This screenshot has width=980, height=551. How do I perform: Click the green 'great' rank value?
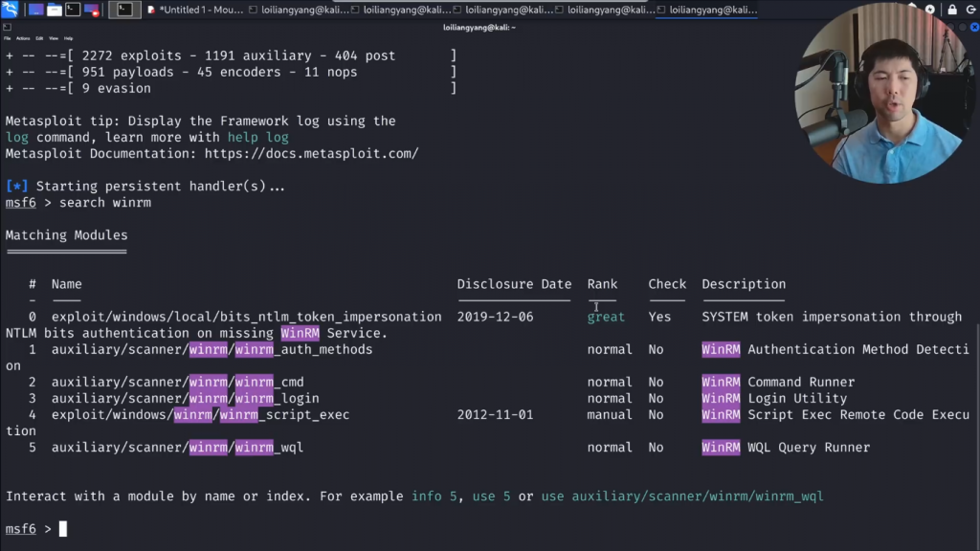pos(606,317)
